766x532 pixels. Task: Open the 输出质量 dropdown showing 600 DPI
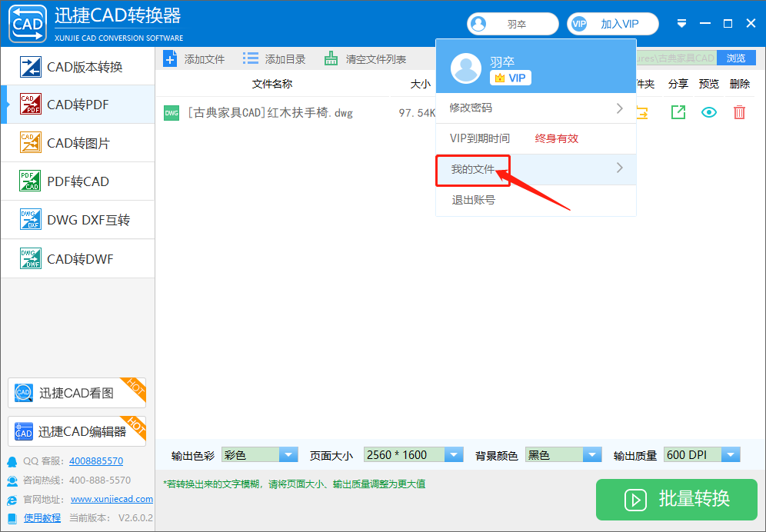(x=702, y=455)
